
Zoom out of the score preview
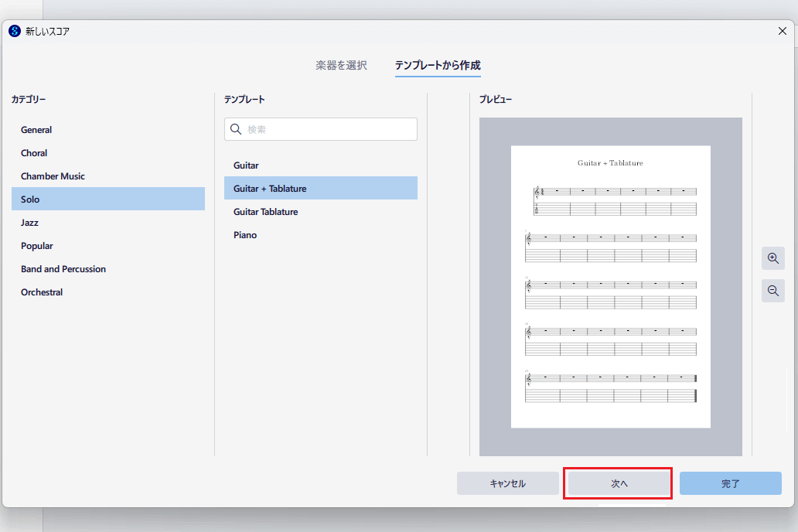pos(772,291)
